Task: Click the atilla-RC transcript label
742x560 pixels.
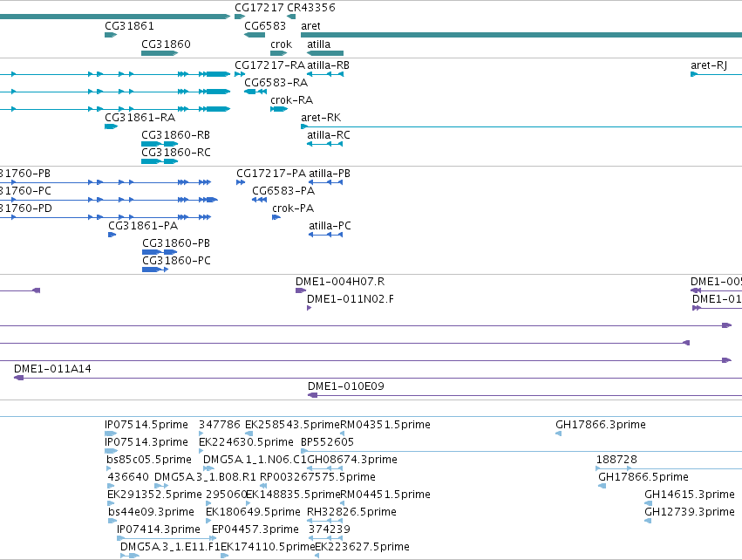Action: click(329, 135)
